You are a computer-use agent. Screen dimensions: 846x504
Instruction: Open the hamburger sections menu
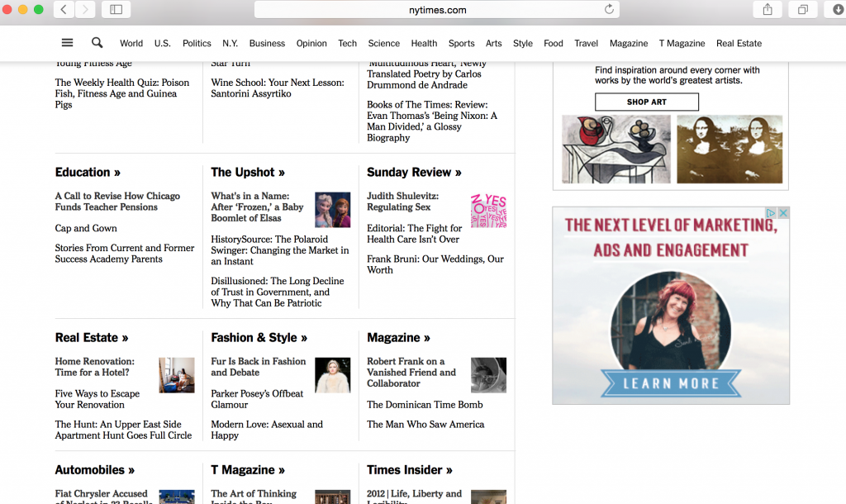point(68,43)
